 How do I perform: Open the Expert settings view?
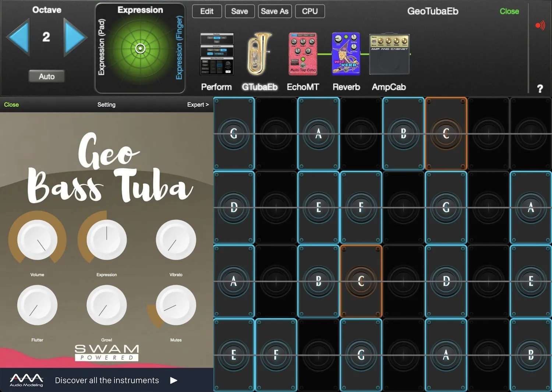click(x=198, y=105)
